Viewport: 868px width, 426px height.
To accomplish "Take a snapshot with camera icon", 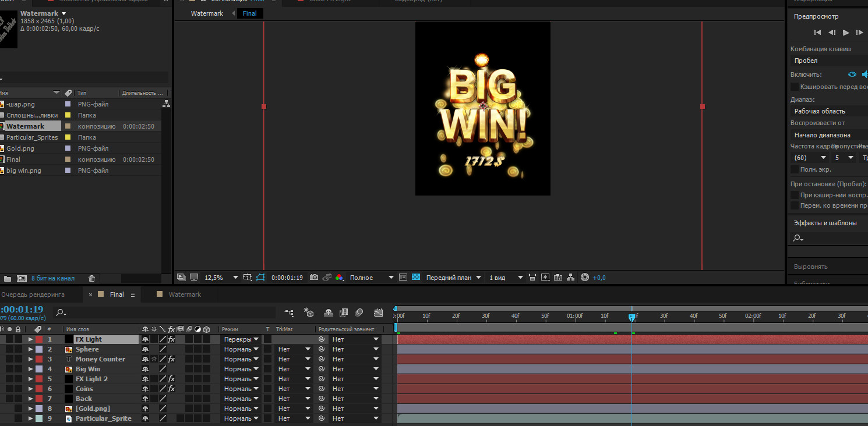I will [314, 278].
